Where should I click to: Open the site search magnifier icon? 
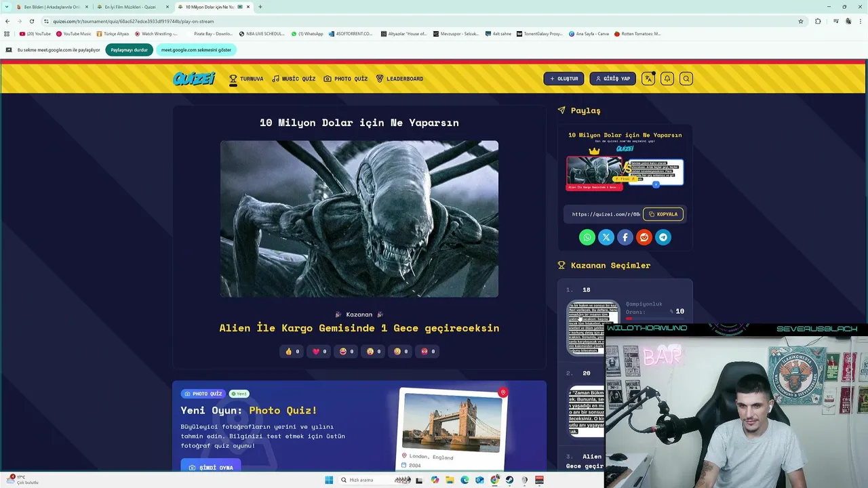tap(686, 79)
